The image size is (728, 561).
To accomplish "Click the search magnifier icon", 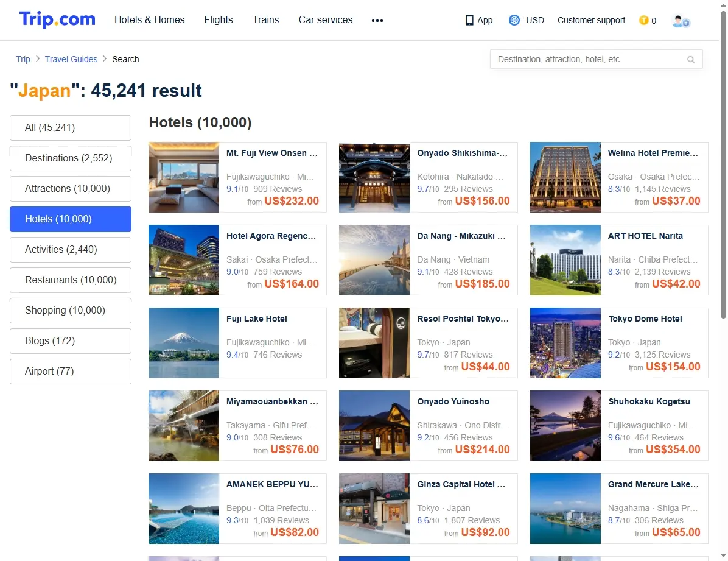I will 691,60.
